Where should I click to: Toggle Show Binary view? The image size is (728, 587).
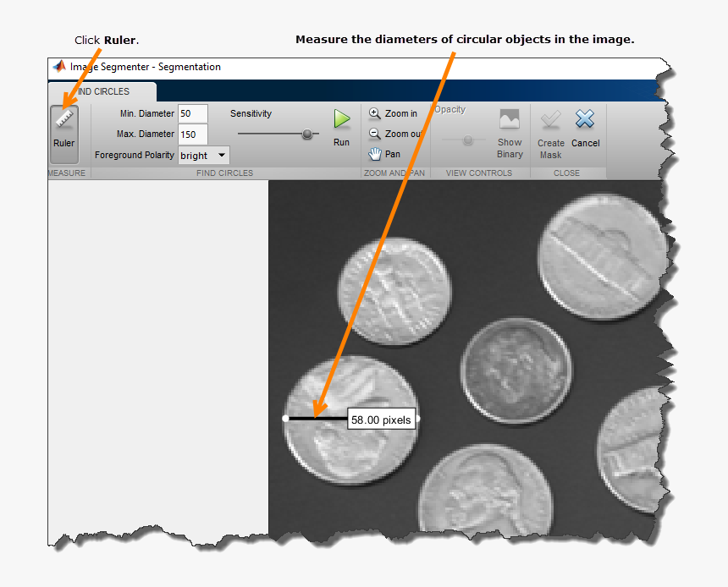click(x=510, y=134)
